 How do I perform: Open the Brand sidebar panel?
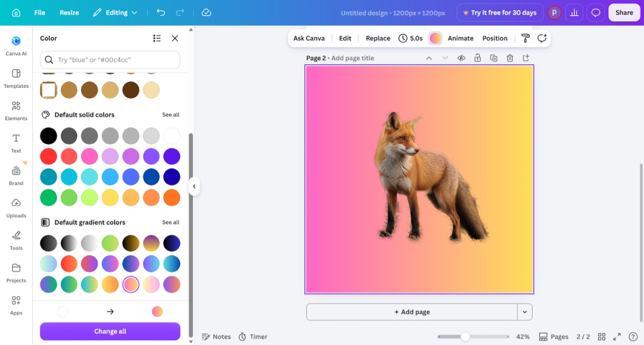point(16,175)
